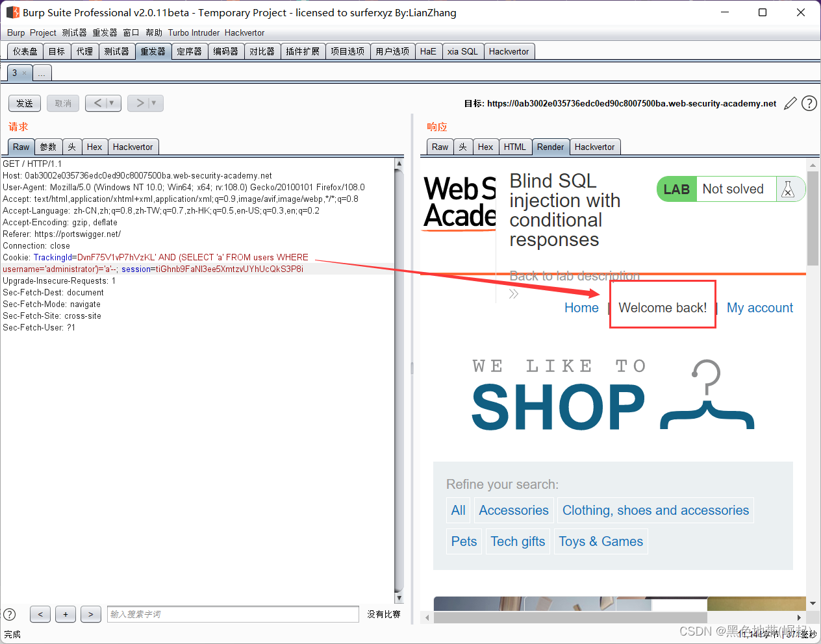Viewport: 821px width, 644px height.
Task: Click the 发送 send button
Action: [25, 103]
